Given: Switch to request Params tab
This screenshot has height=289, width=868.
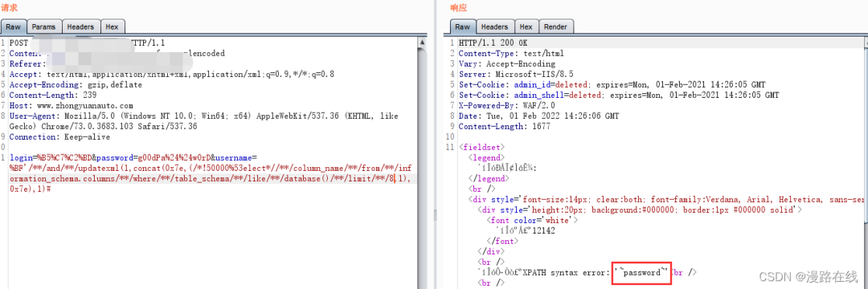Looking at the screenshot, I should 43,26.
